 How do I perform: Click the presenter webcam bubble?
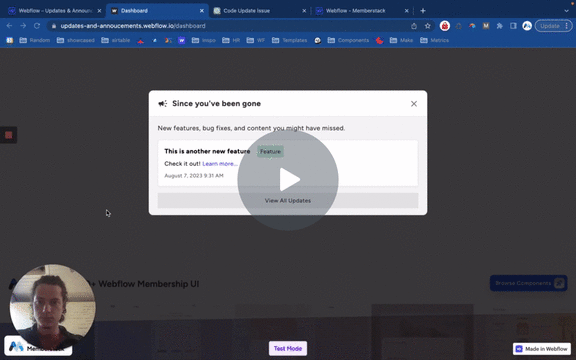pyautogui.click(x=53, y=307)
